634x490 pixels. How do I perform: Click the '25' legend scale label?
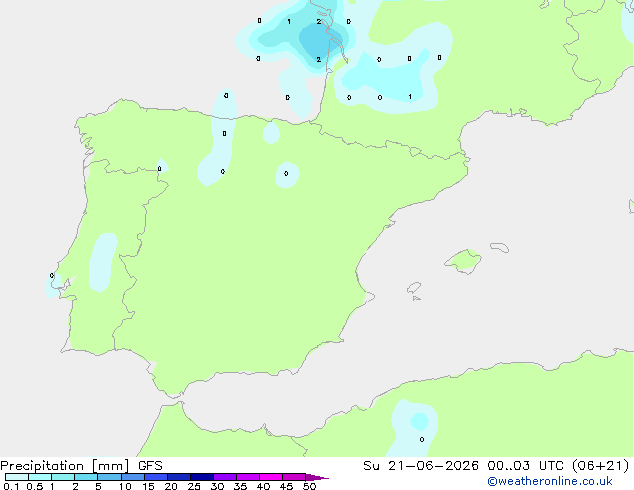pyautogui.click(x=194, y=486)
